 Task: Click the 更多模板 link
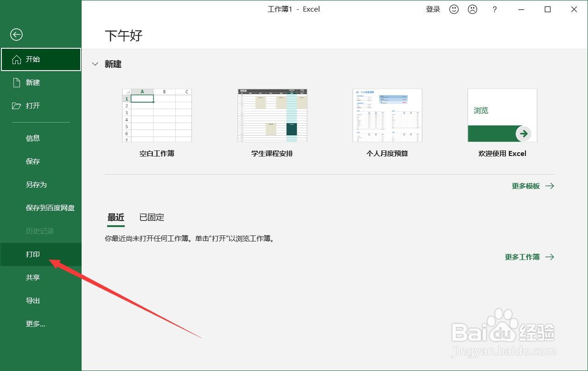pos(533,186)
